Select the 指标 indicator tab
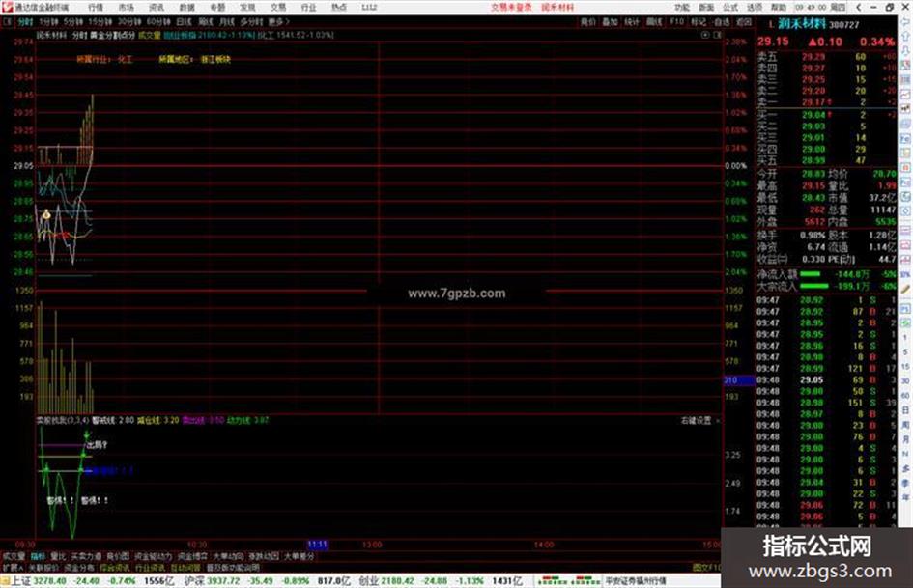This screenshot has height=588, width=913. 38,556
